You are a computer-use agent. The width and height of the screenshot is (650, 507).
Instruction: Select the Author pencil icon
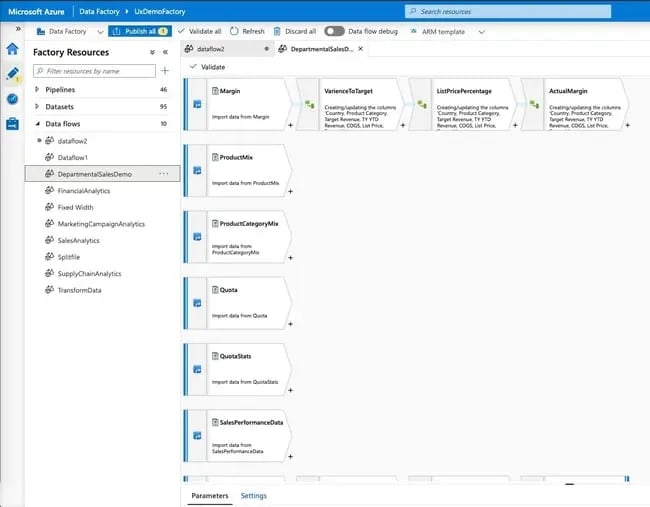tap(12, 74)
